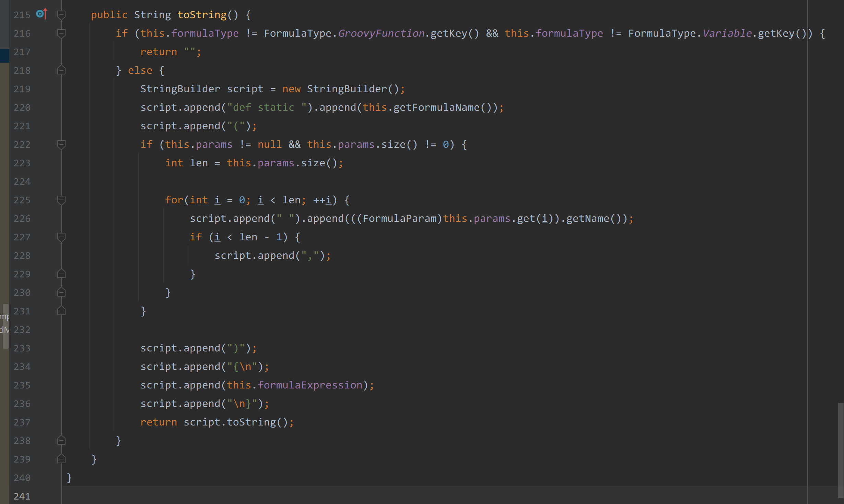Click the fold end marker on line 229
The width and height of the screenshot is (844, 504).
(61, 274)
